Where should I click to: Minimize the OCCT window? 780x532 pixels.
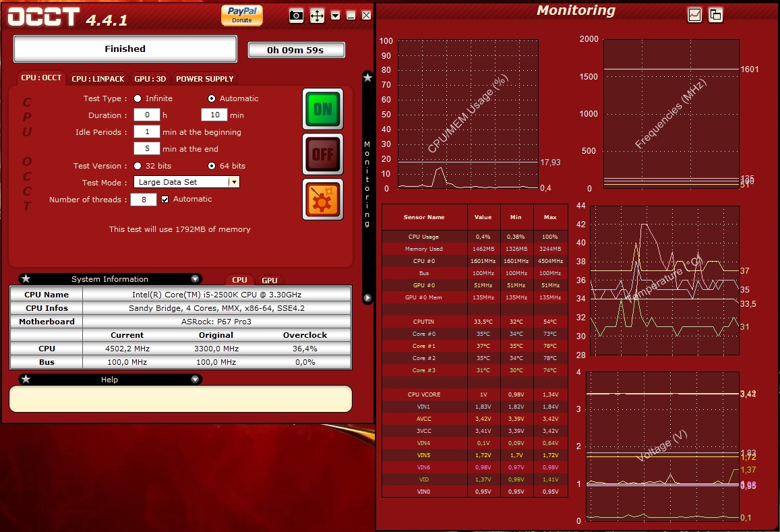pos(351,16)
